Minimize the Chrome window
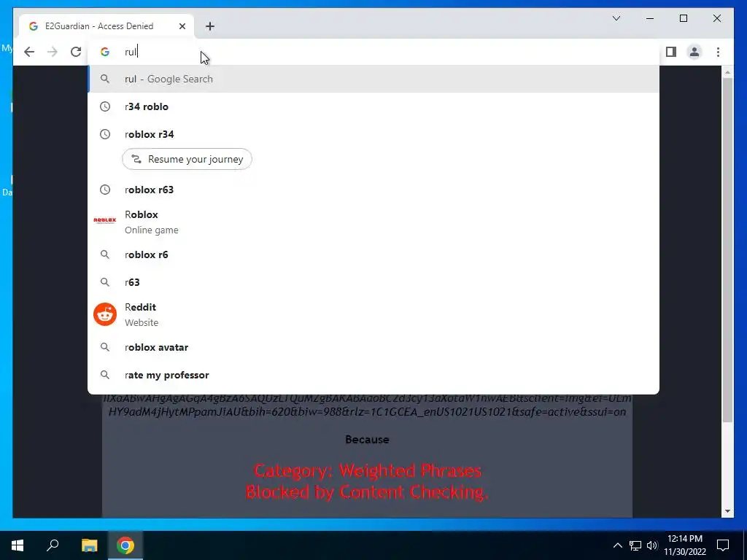Image resolution: width=747 pixels, height=560 pixels. click(x=650, y=18)
